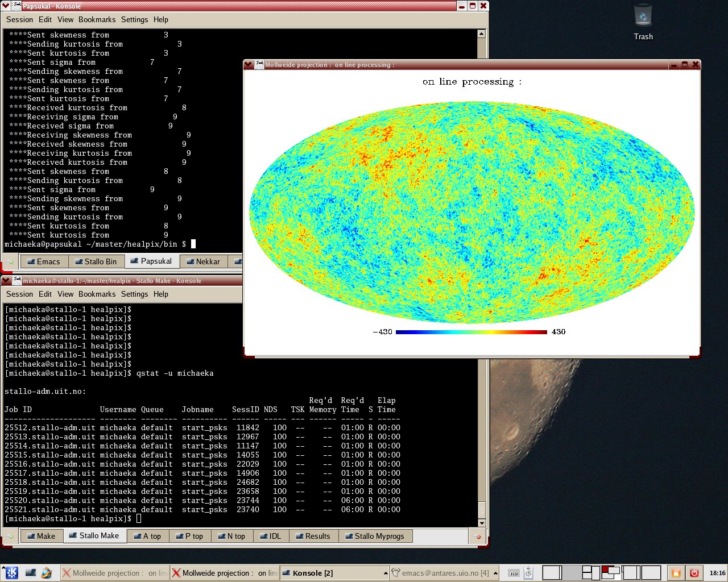The image size is (728, 582).
Task: Open window menu of Mollweide projection window
Action: pyautogui.click(x=248, y=65)
